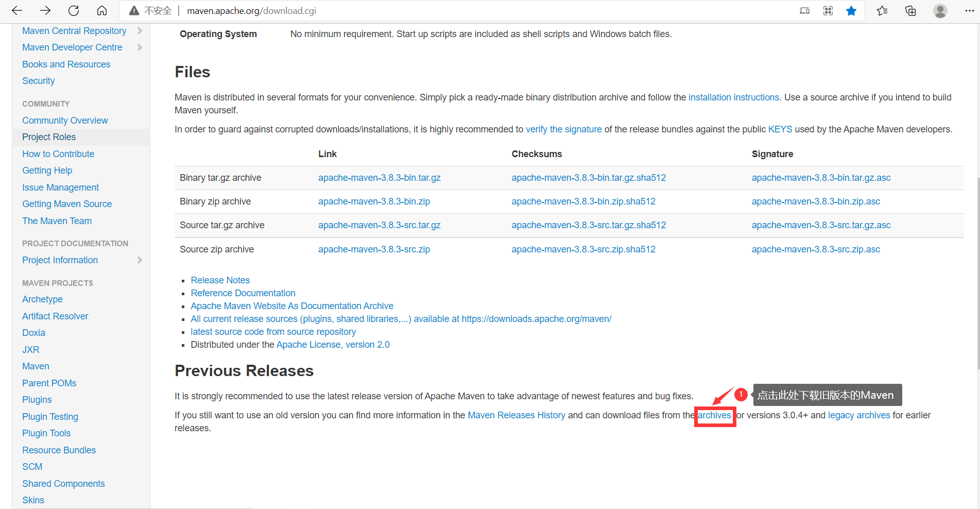The width and height of the screenshot is (980, 509).
Task: Open the favorites list icon
Action: (x=882, y=11)
